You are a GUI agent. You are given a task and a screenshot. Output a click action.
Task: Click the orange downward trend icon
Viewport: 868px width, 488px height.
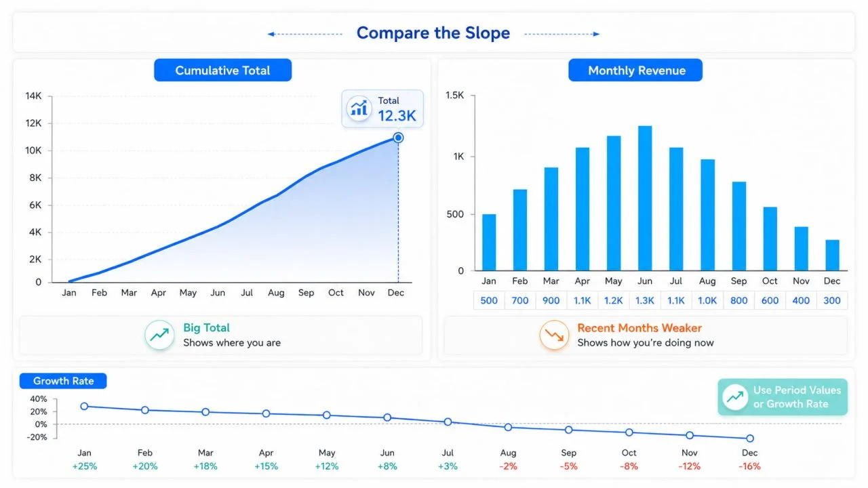tap(554, 335)
